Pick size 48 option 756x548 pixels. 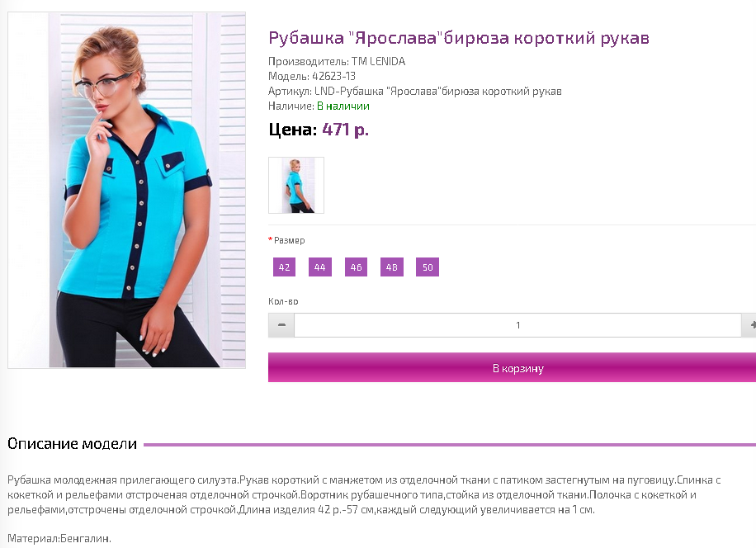coord(392,267)
